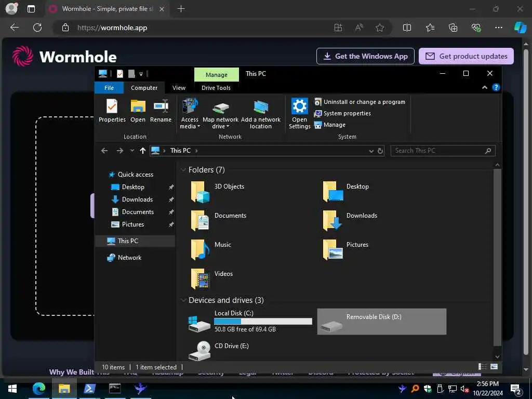Open a new browser tab
The image size is (532, 399).
pos(181,9)
